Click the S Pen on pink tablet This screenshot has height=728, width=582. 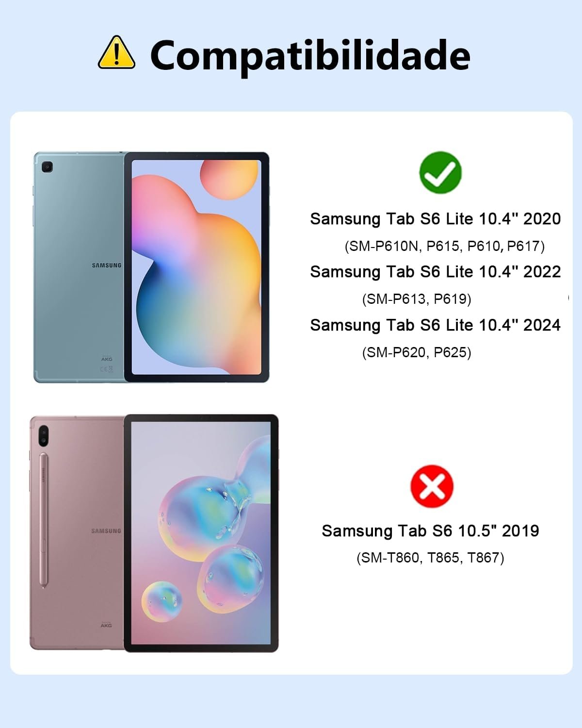click(x=43, y=520)
